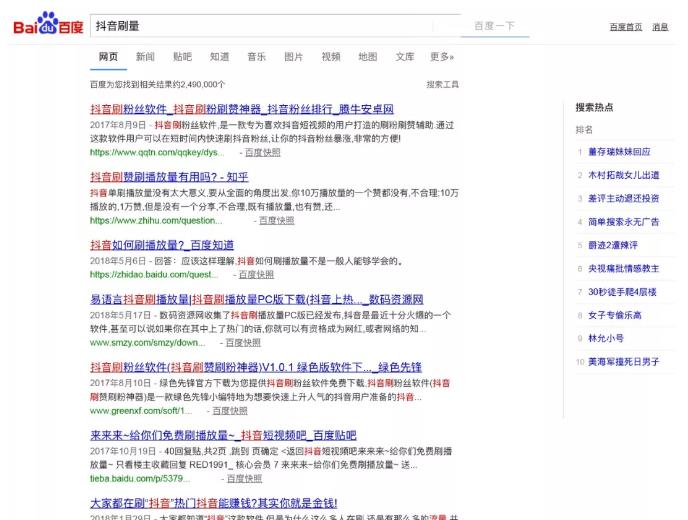Screen dimensions: 688x520
Task: Open hot search 林允小号
Action: click(x=606, y=338)
